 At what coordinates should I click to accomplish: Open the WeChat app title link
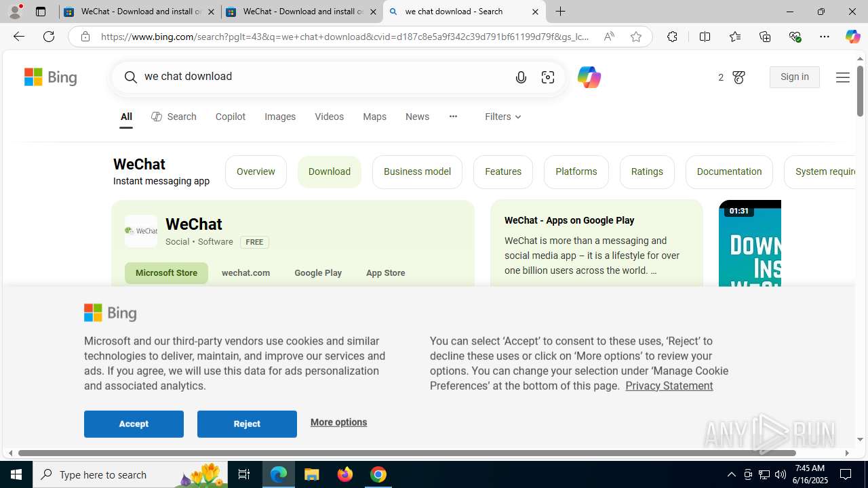193,224
